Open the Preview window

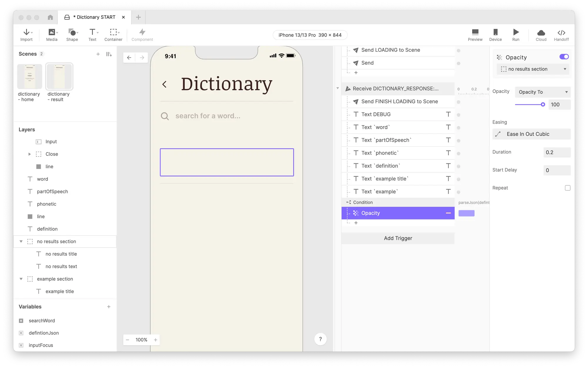click(475, 32)
